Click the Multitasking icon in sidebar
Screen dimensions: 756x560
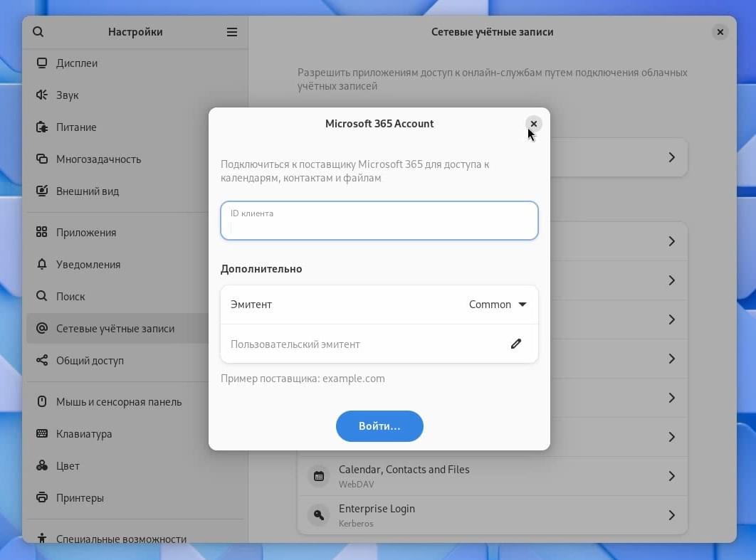(42, 159)
